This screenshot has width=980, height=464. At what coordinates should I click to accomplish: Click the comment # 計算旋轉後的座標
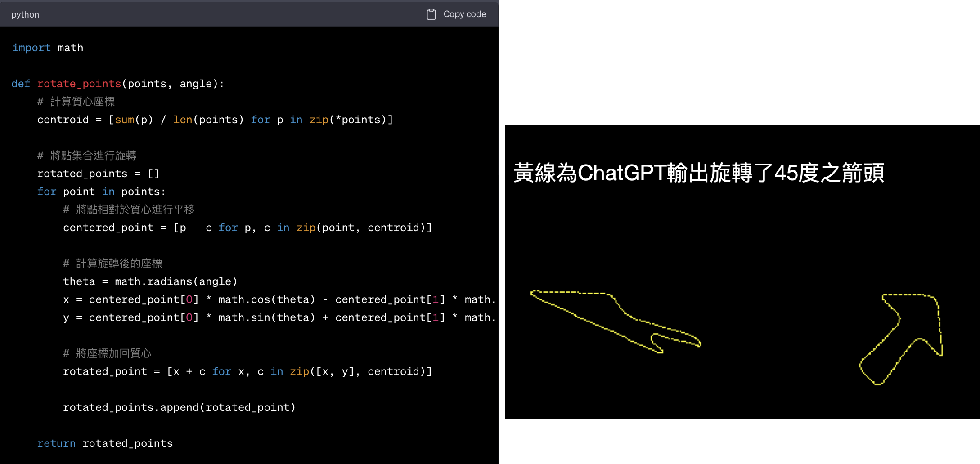[x=112, y=263]
